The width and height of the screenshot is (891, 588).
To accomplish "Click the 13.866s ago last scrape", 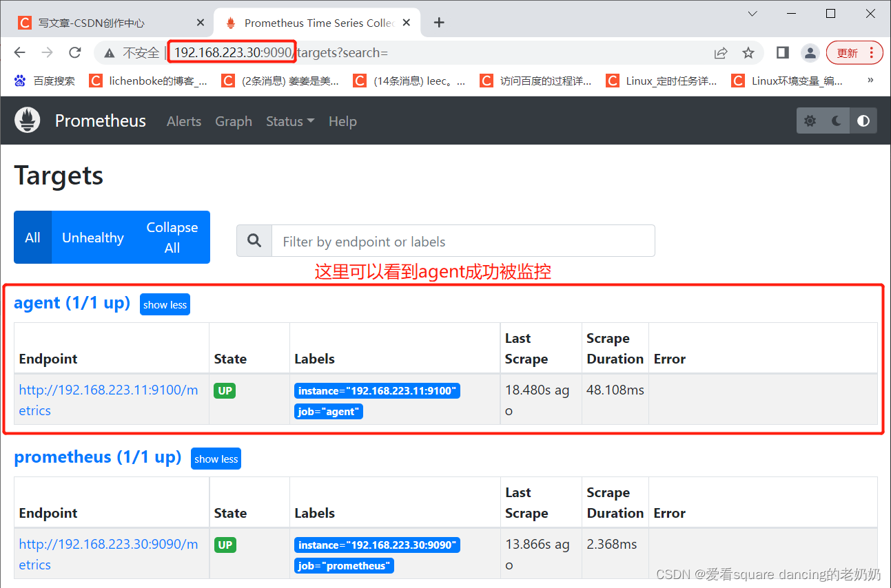I will click(x=537, y=555).
